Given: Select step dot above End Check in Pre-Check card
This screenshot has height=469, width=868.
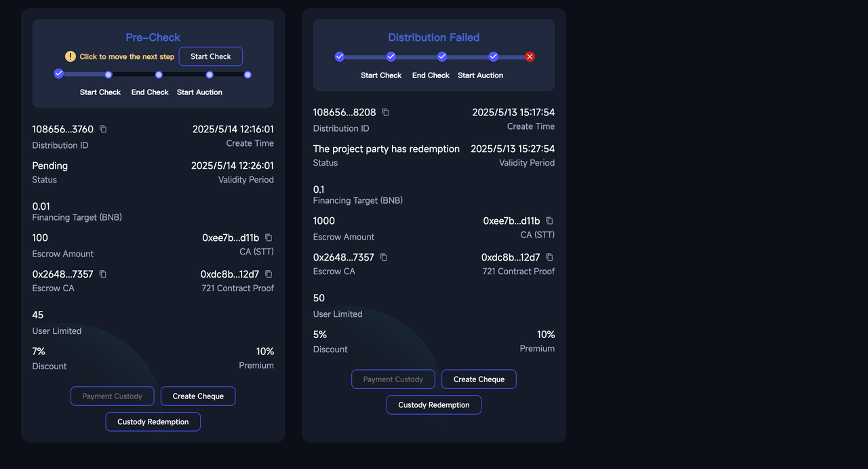Looking at the screenshot, I should tap(159, 75).
